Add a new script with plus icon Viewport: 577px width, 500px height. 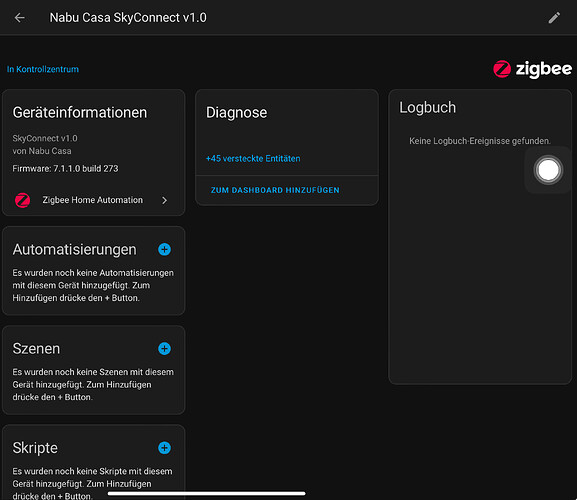pyautogui.click(x=164, y=448)
